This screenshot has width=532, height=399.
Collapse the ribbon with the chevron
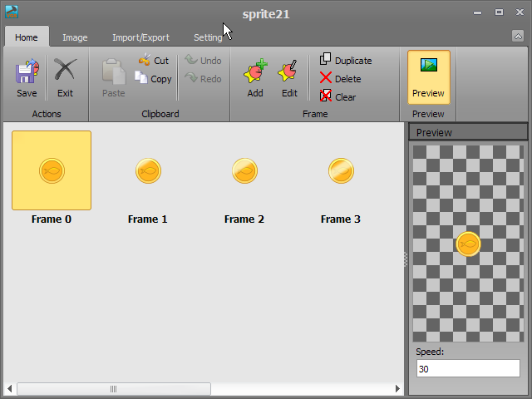(x=518, y=36)
